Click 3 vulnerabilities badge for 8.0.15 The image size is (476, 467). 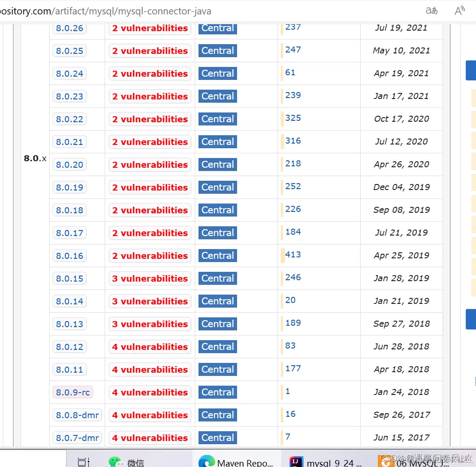[150, 278]
